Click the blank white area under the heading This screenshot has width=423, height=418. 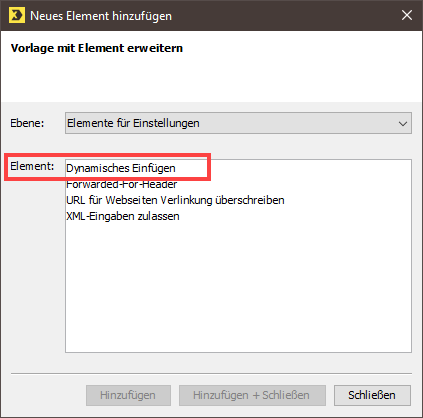(211, 80)
